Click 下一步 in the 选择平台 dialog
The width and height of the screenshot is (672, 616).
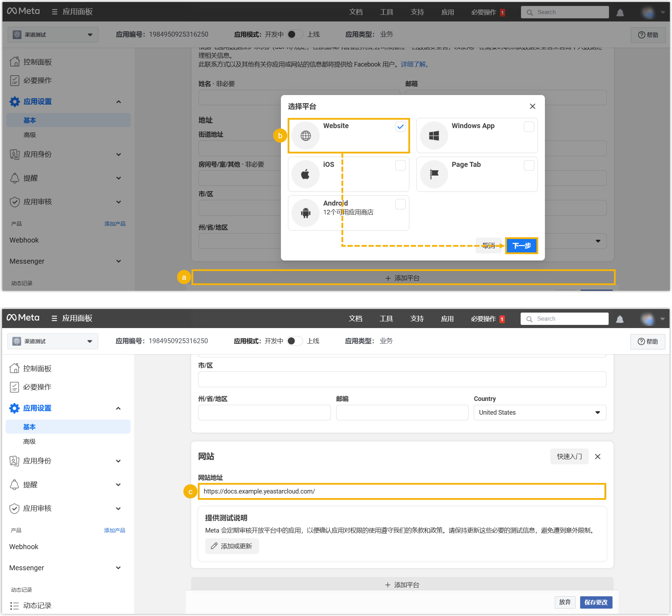coord(521,246)
